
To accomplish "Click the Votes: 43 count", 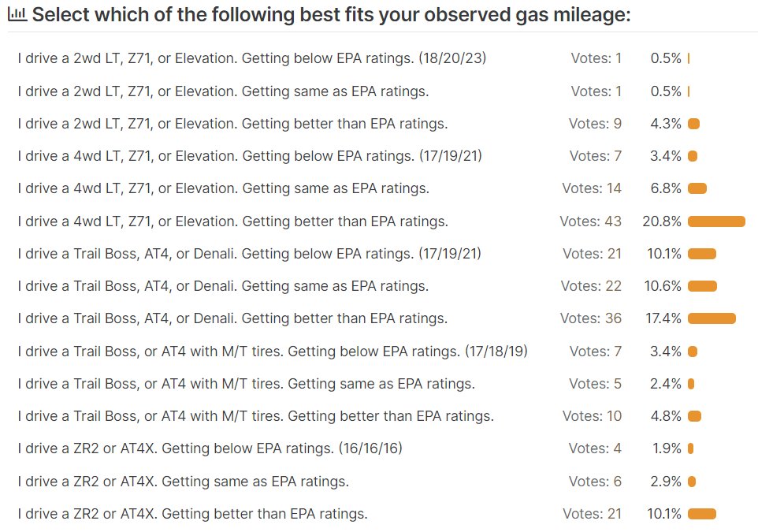I will pyautogui.click(x=590, y=221).
